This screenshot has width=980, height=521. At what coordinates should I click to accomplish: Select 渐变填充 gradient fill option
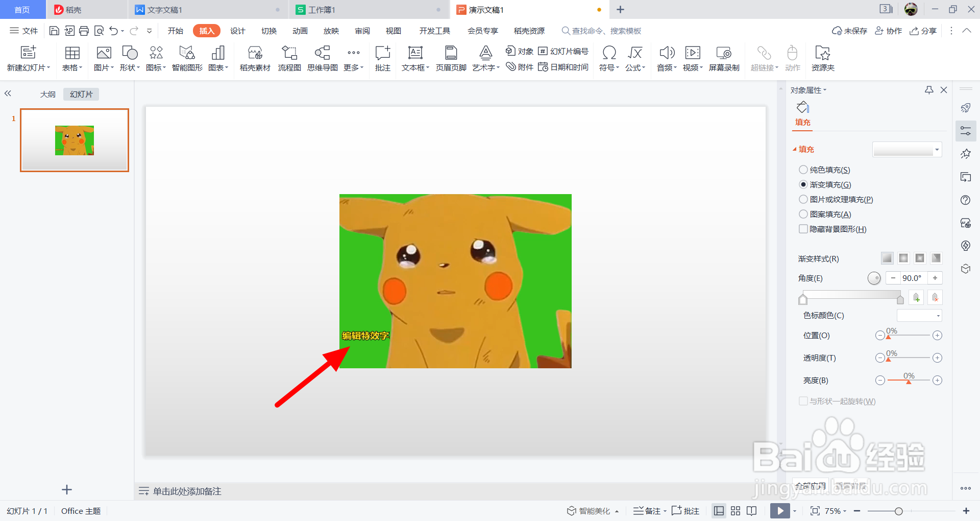pyautogui.click(x=825, y=184)
